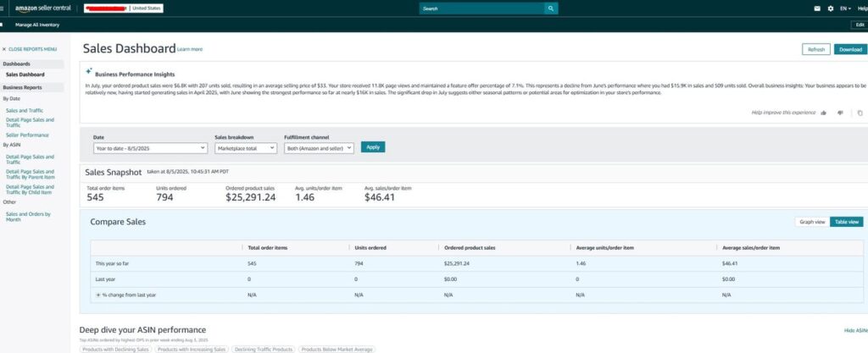
Task: Open By Date Detail Page Sales and Traffic
Action: [30, 122]
